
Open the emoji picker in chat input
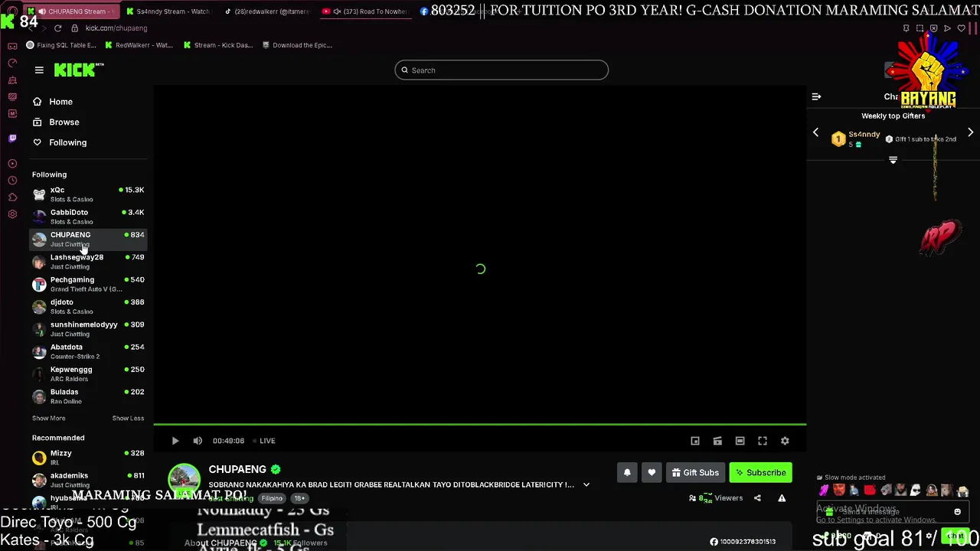click(957, 512)
